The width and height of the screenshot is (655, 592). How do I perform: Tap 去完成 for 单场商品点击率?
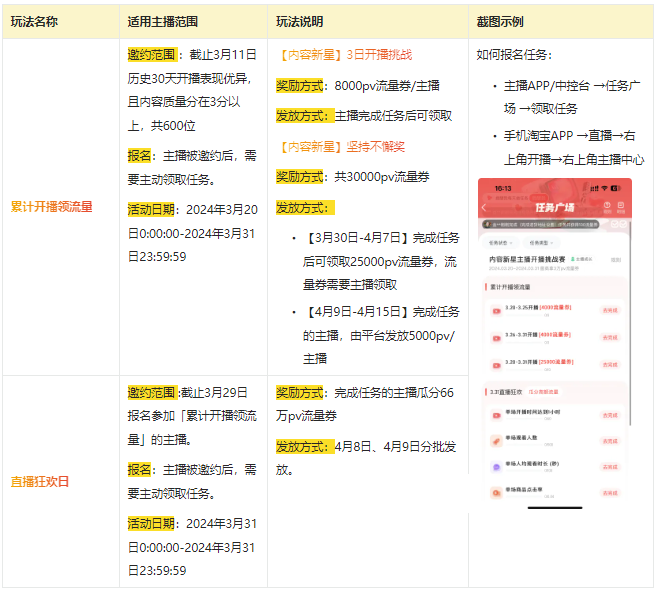pyautogui.click(x=610, y=493)
